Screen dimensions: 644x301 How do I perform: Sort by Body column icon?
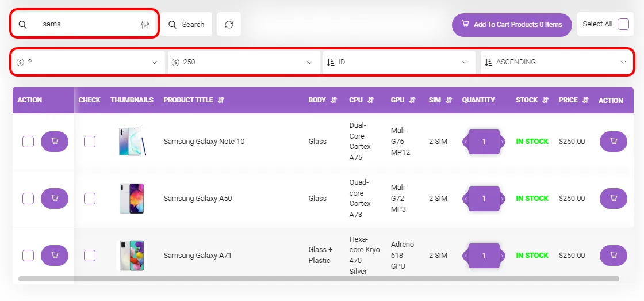(x=333, y=100)
